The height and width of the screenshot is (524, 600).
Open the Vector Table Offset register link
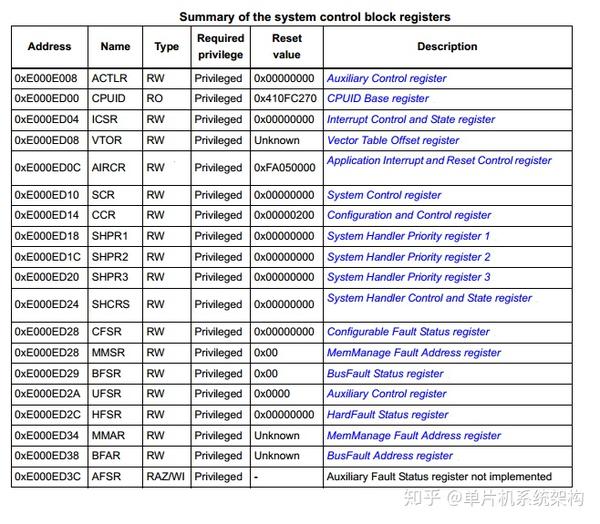click(x=393, y=141)
